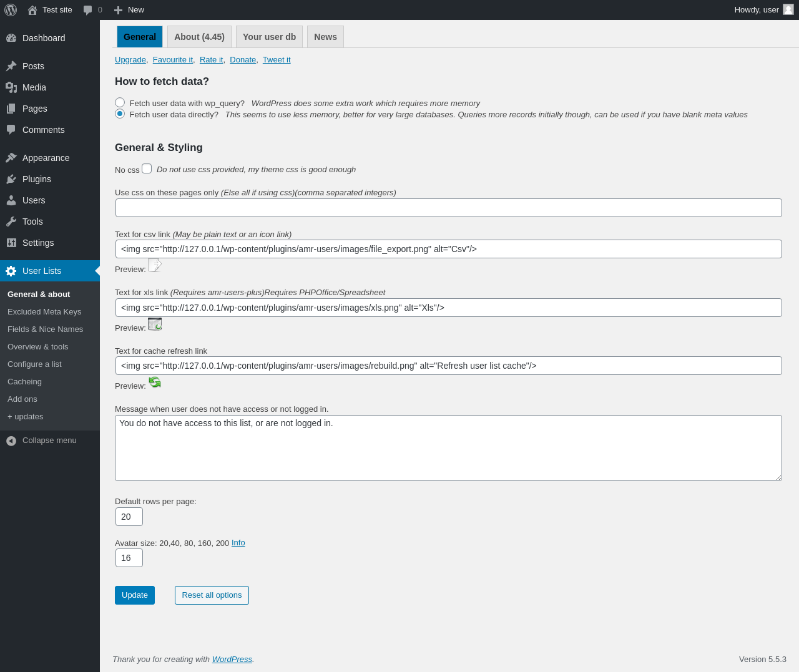This screenshot has height=672, width=799.
Task: Click the Default rows per page field
Action: 129,517
